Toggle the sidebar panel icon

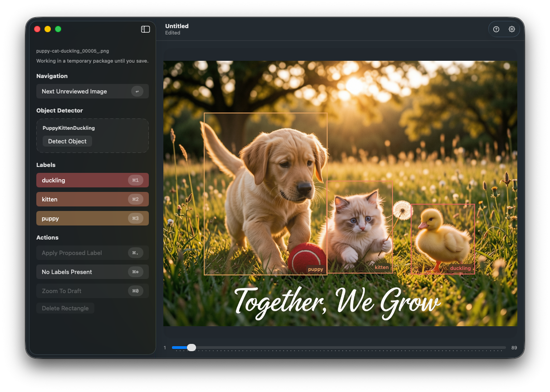pyautogui.click(x=145, y=29)
